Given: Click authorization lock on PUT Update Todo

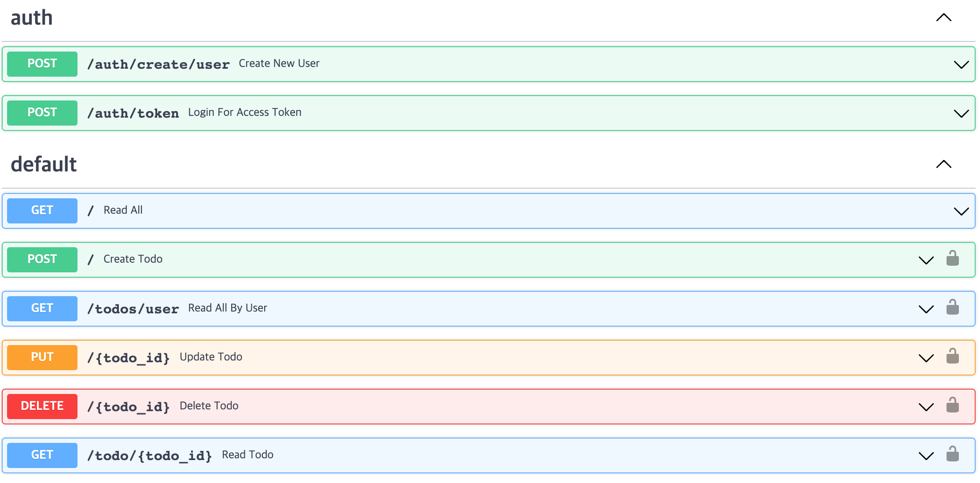Looking at the screenshot, I should (x=952, y=357).
